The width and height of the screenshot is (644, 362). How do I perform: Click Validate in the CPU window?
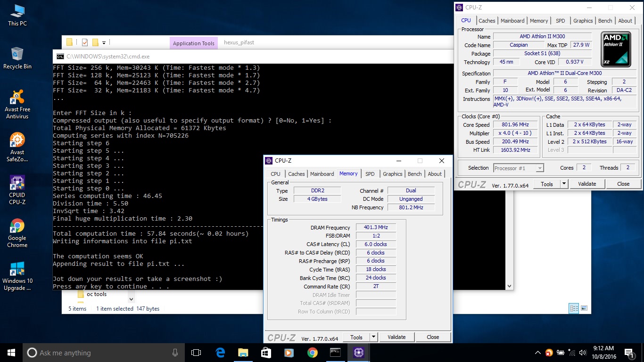pyautogui.click(x=587, y=184)
